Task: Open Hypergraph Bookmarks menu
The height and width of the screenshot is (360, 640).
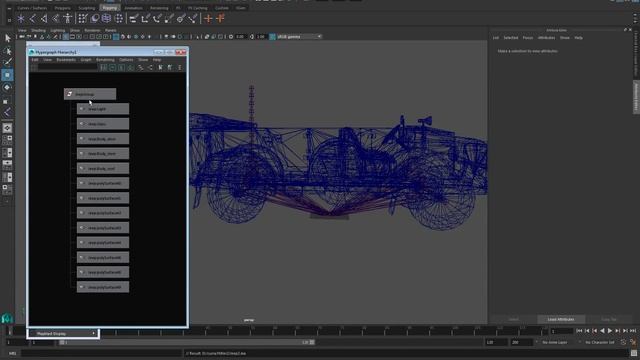Action: coord(66,60)
